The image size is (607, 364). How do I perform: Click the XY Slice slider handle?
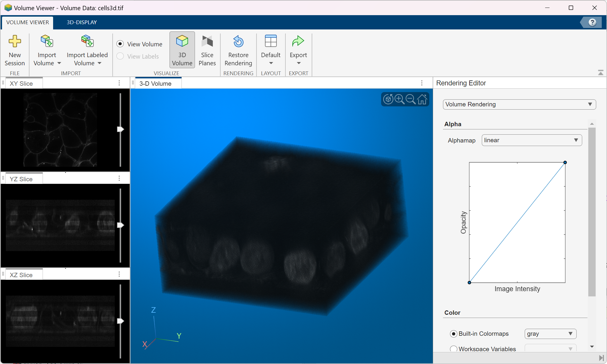click(x=120, y=129)
